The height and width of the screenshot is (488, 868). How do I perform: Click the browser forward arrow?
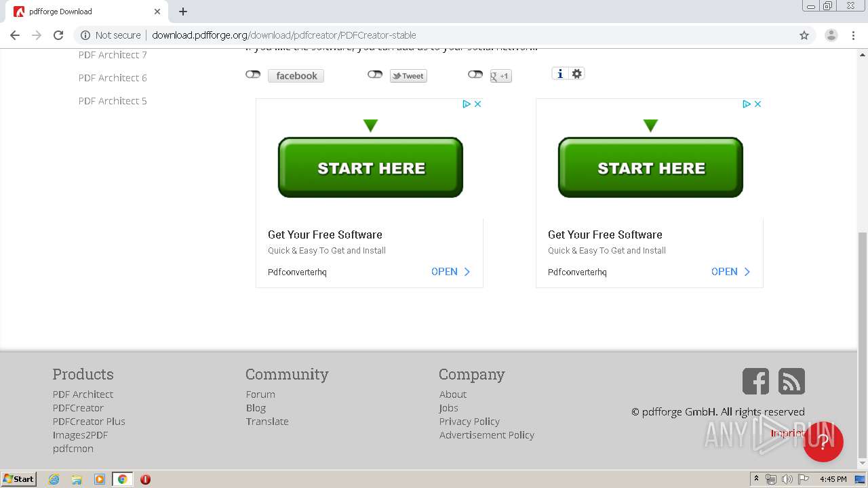pyautogui.click(x=37, y=35)
